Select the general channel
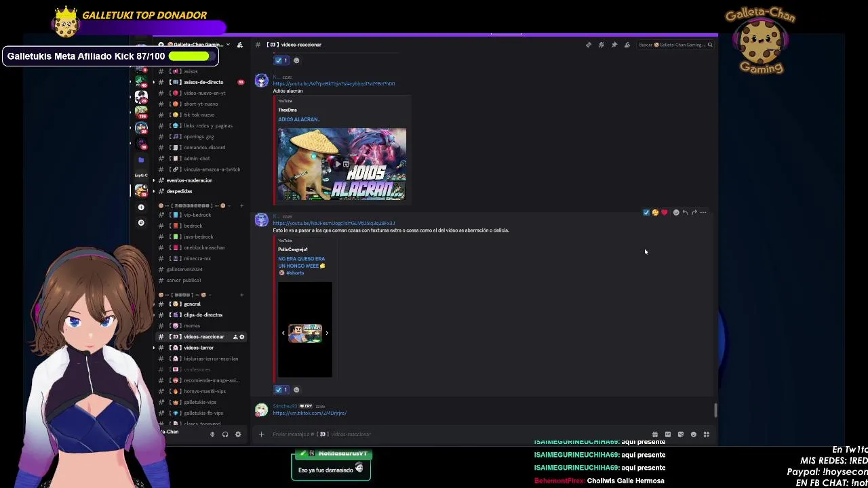This screenshot has height=488, width=868. (200, 304)
